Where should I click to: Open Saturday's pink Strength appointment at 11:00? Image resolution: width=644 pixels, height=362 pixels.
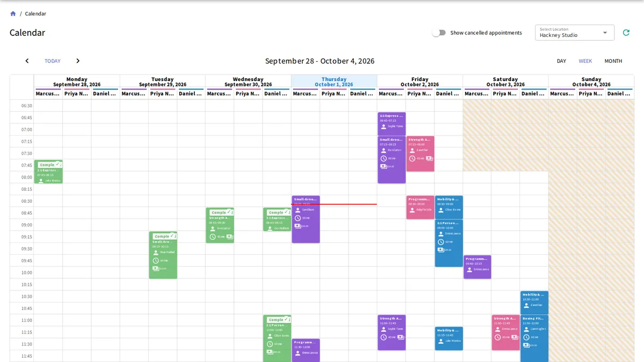pos(506,333)
